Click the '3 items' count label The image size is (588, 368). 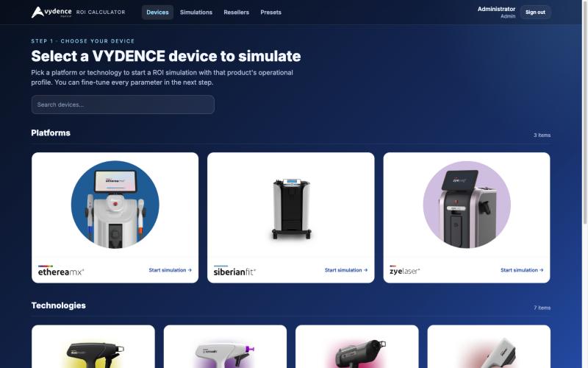pos(542,135)
